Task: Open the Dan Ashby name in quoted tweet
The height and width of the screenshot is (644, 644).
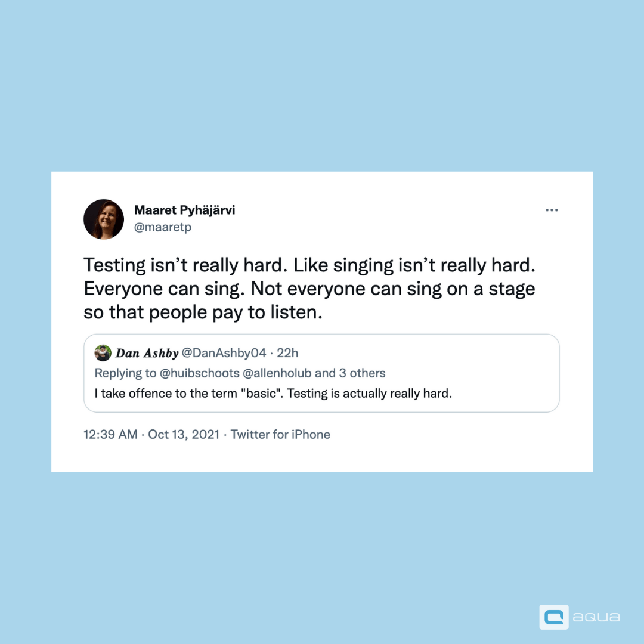Action: [147, 353]
